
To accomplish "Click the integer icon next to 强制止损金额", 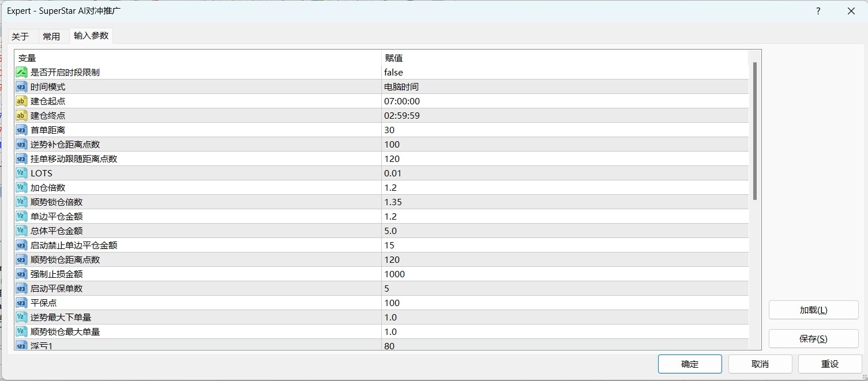I will 21,274.
